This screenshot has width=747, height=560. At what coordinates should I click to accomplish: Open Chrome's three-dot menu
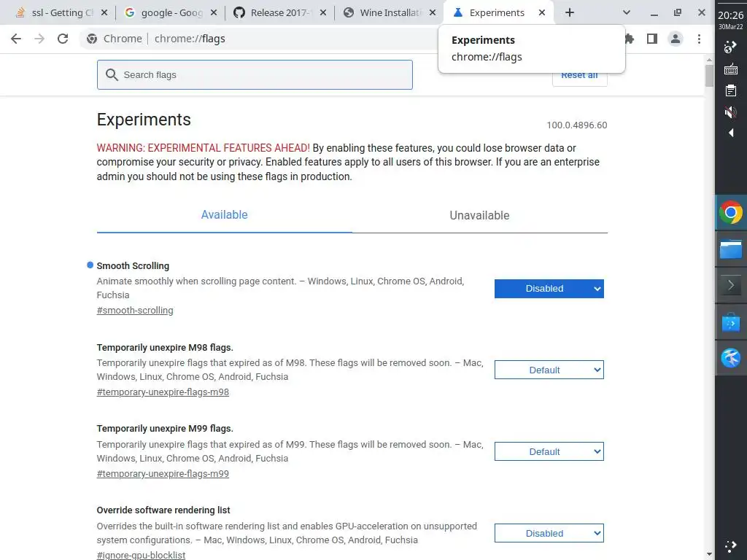click(699, 39)
